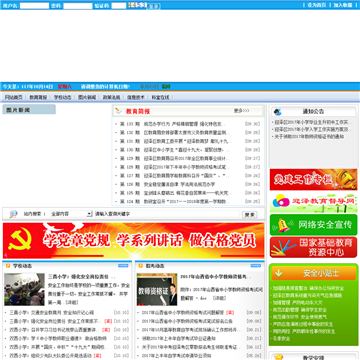The width and height of the screenshot is (360, 360).
Task: Click the icon beside 通知公告 header
Action: point(277,112)
